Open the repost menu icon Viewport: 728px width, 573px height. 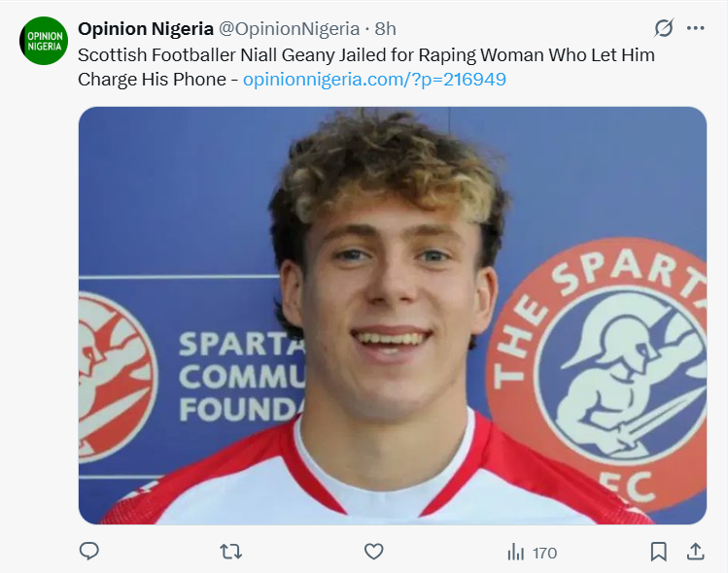pos(231,552)
